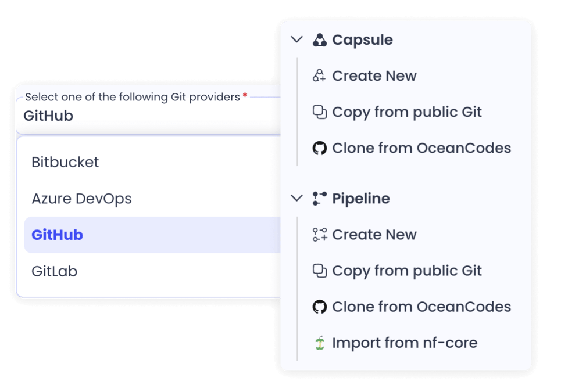Click Create New under Capsule
This screenshot has width=561, height=392.
[374, 75]
